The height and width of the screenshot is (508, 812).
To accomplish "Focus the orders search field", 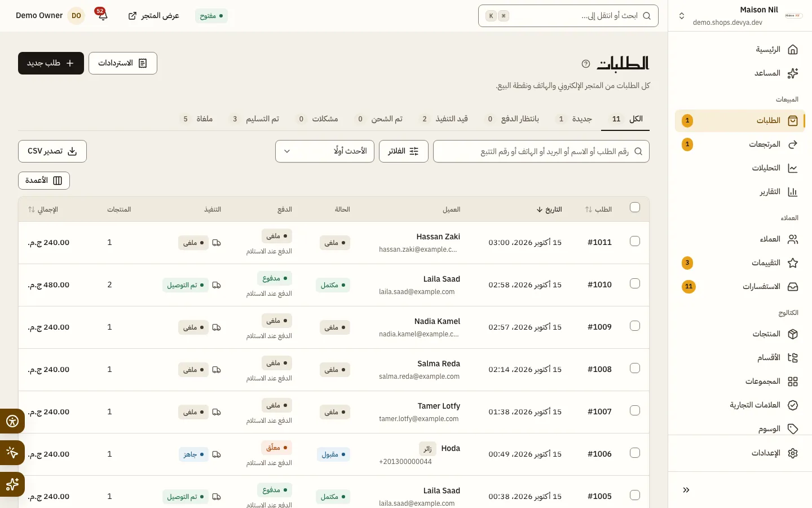I will coord(541,151).
